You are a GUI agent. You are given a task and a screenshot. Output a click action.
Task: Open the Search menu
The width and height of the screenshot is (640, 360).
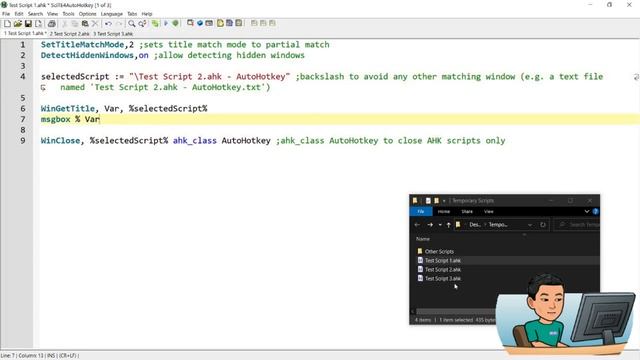click(35, 14)
